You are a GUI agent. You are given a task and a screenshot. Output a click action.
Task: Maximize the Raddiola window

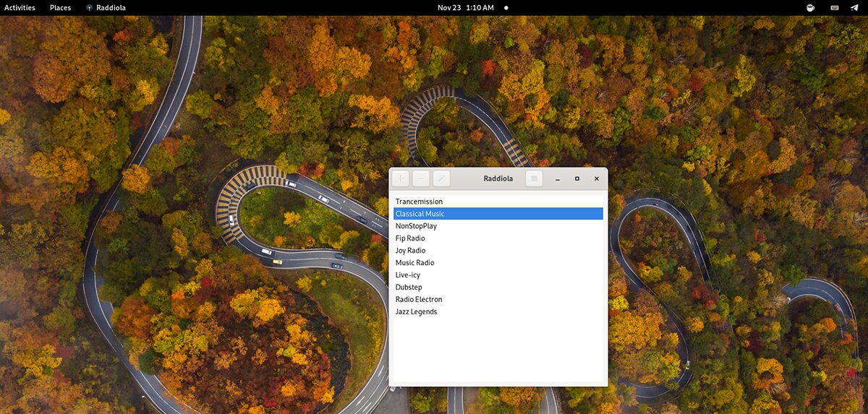[x=576, y=178]
